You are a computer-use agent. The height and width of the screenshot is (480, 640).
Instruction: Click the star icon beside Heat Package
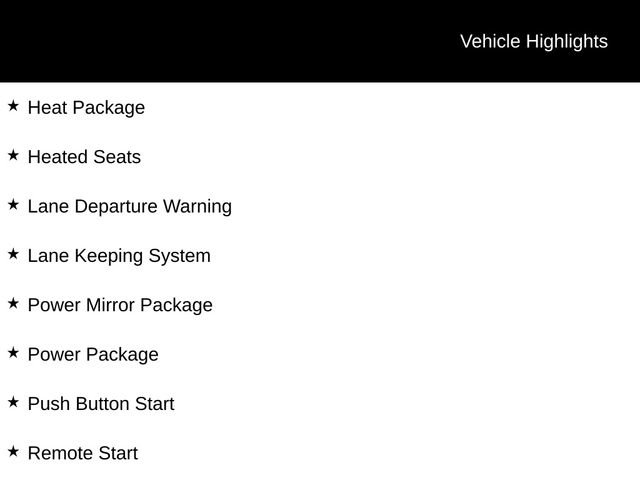tap(13, 105)
